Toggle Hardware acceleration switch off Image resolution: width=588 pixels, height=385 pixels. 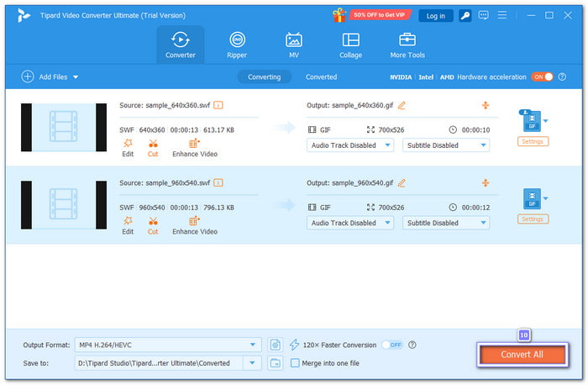pos(542,76)
